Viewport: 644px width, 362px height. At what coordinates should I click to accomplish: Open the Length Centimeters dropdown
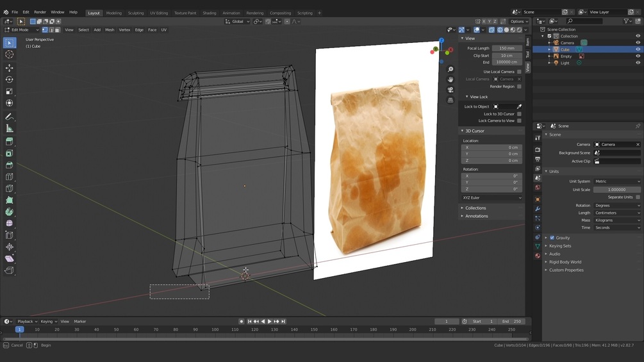[617, 213]
